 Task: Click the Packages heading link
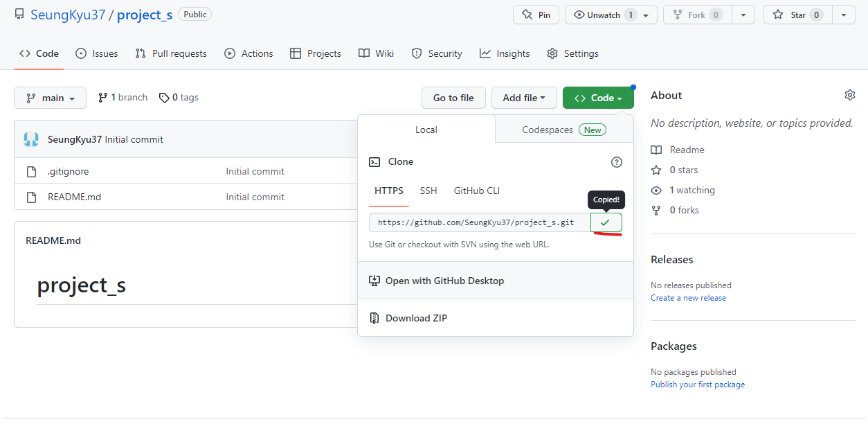673,346
